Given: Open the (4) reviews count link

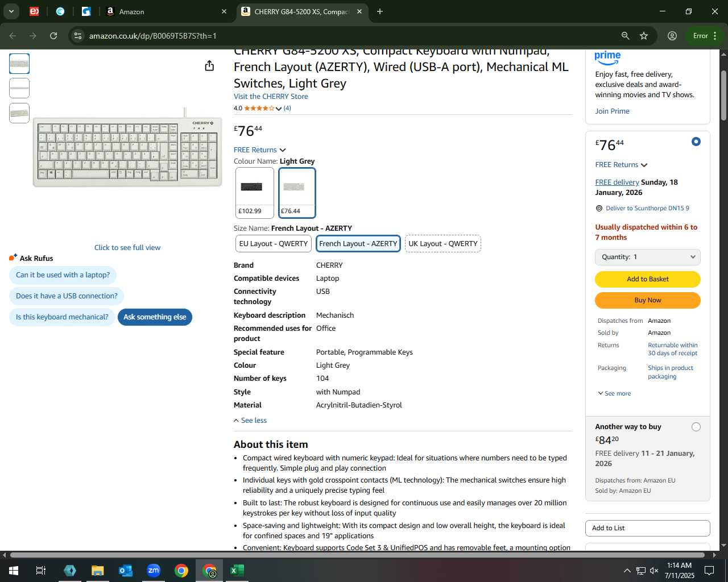Looking at the screenshot, I should (287, 108).
